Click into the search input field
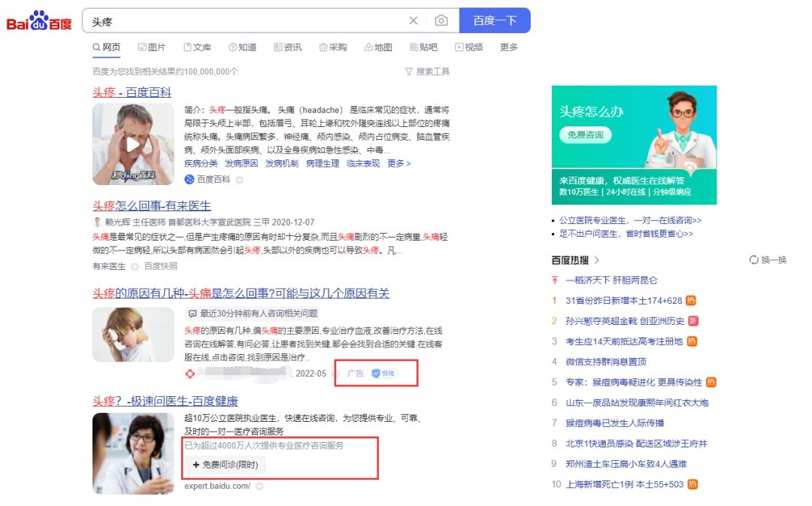This screenshot has height=506, width=812. pyautogui.click(x=248, y=21)
